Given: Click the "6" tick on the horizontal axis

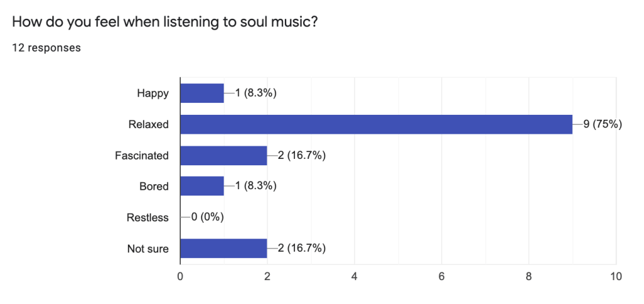Looking at the screenshot, I should (x=442, y=276).
